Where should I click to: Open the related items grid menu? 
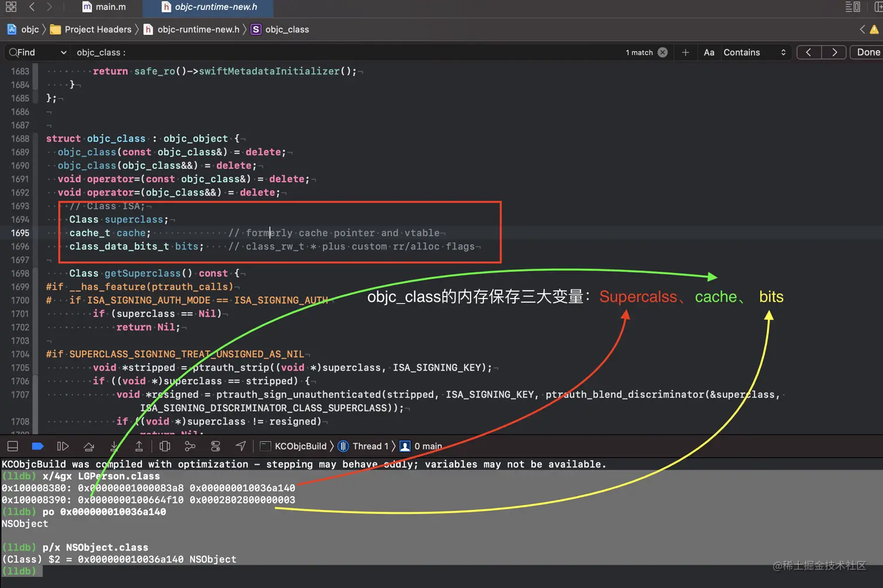tap(11, 7)
